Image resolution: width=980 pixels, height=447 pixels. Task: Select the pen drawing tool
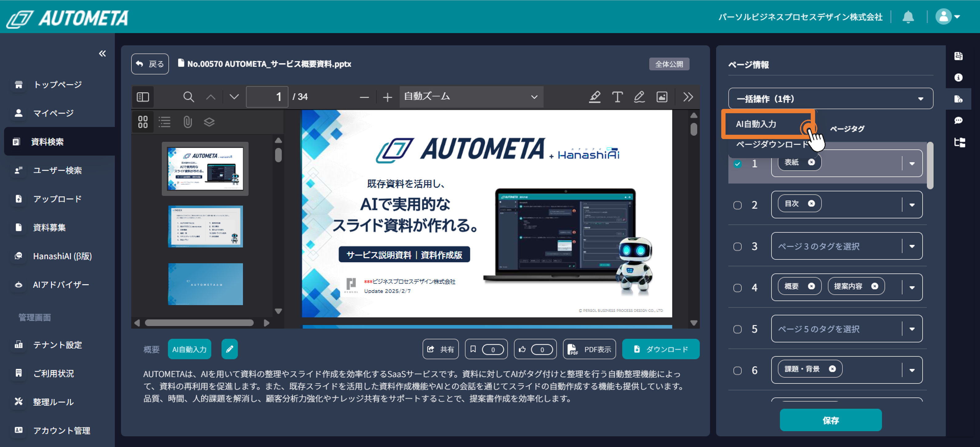click(639, 97)
